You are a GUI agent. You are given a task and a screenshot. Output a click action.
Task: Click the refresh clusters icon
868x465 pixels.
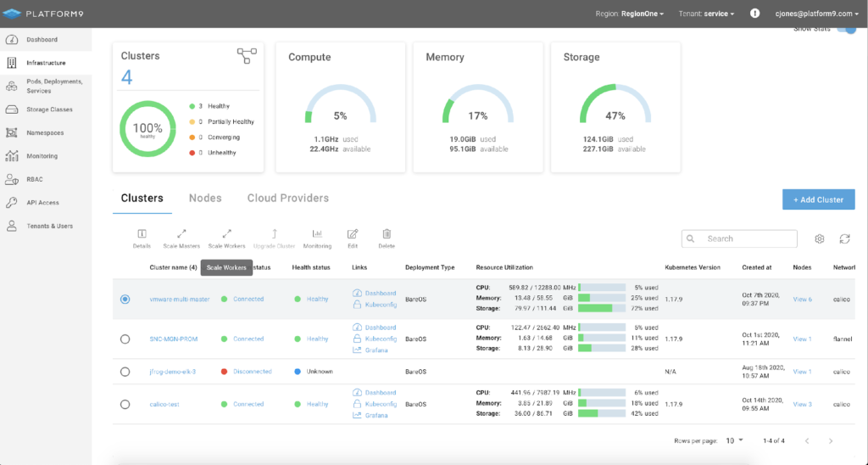coord(844,239)
